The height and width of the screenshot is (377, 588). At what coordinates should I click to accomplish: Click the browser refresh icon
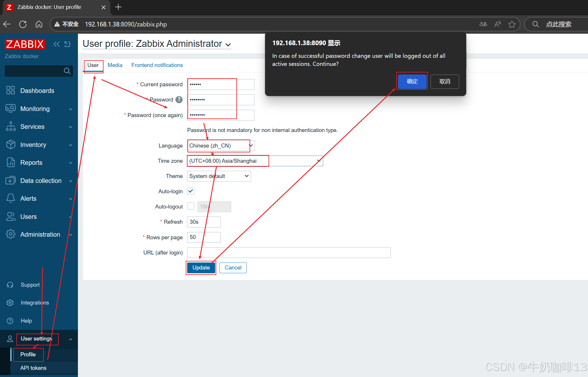(23, 24)
